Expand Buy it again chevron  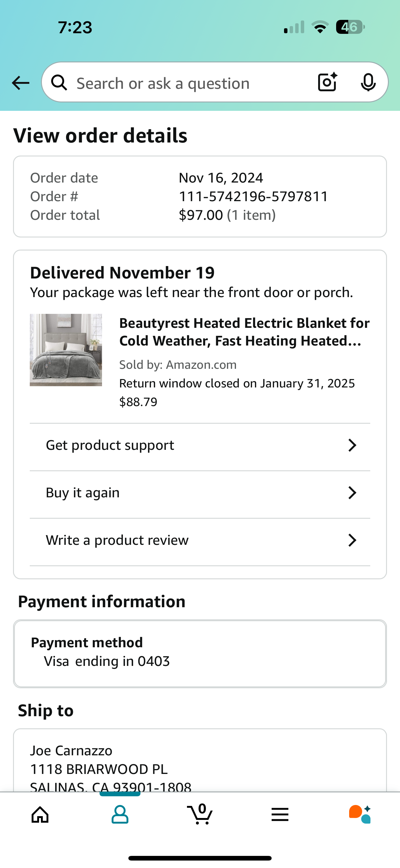pyautogui.click(x=352, y=493)
